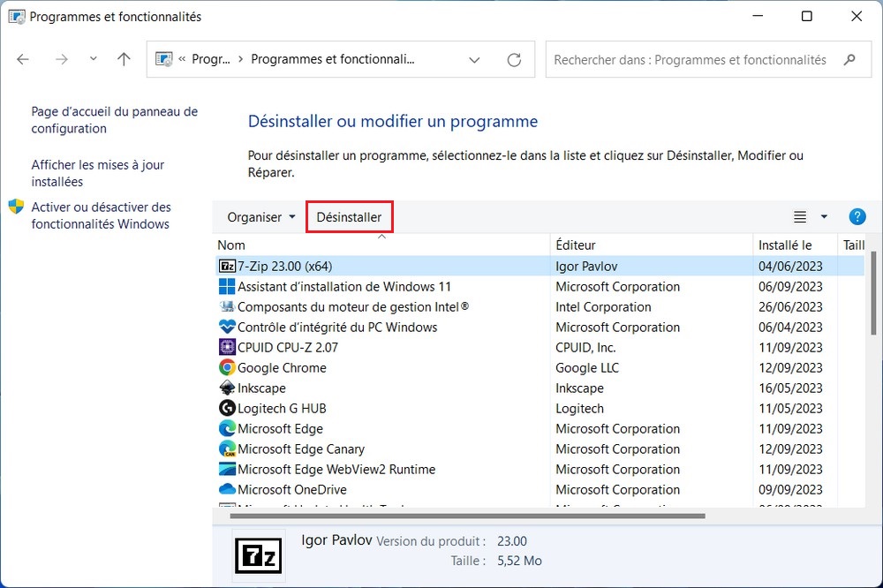The height and width of the screenshot is (588, 883).
Task: Click the Windows 11 installation assistant icon
Action: click(227, 286)
